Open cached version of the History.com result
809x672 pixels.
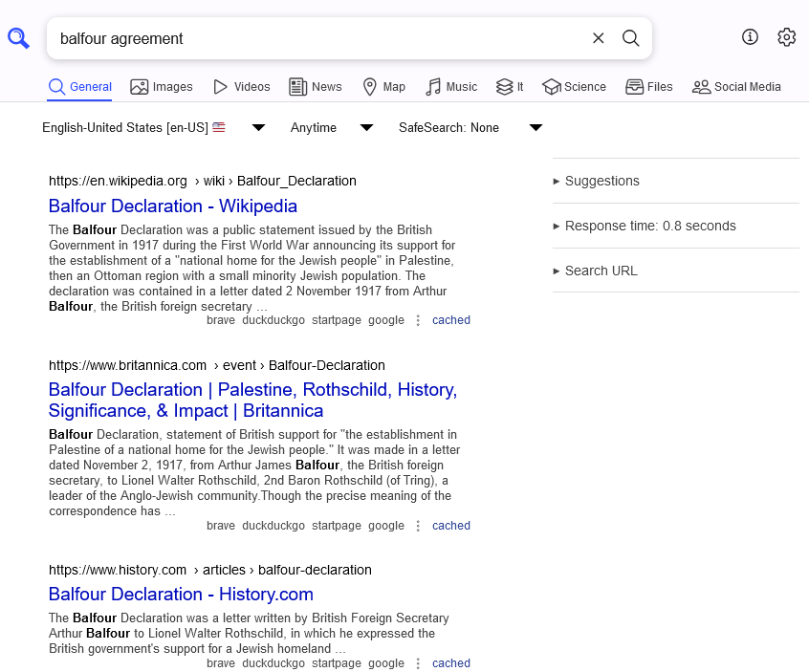pyautogui.click(x=451, y=663)
